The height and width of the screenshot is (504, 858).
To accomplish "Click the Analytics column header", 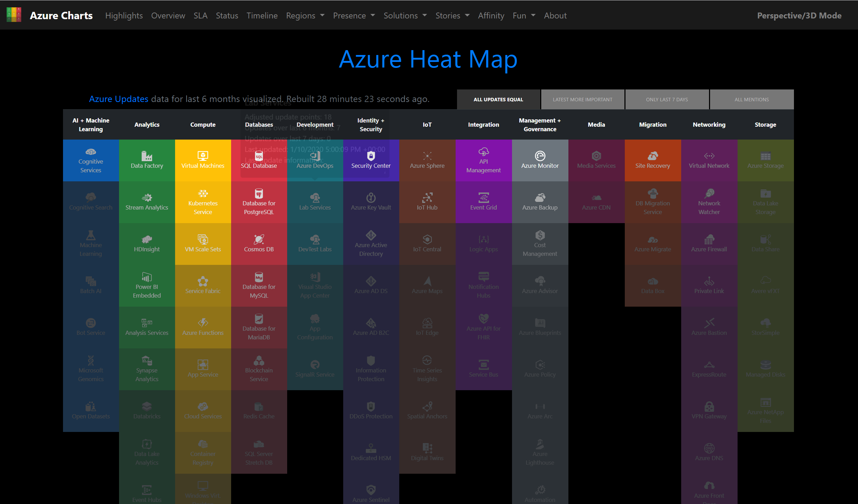I will coord(147,125).
